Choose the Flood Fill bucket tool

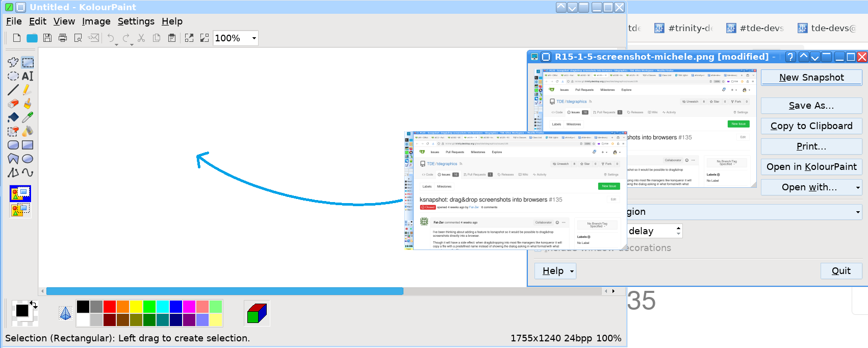(13, 117)
